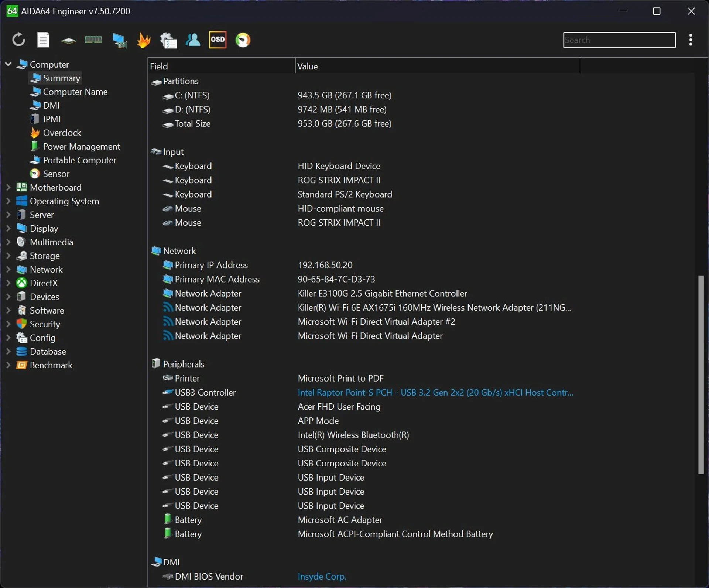Toggle the OSD panel icon
The image size is (709, 588).
coord(218,40)
